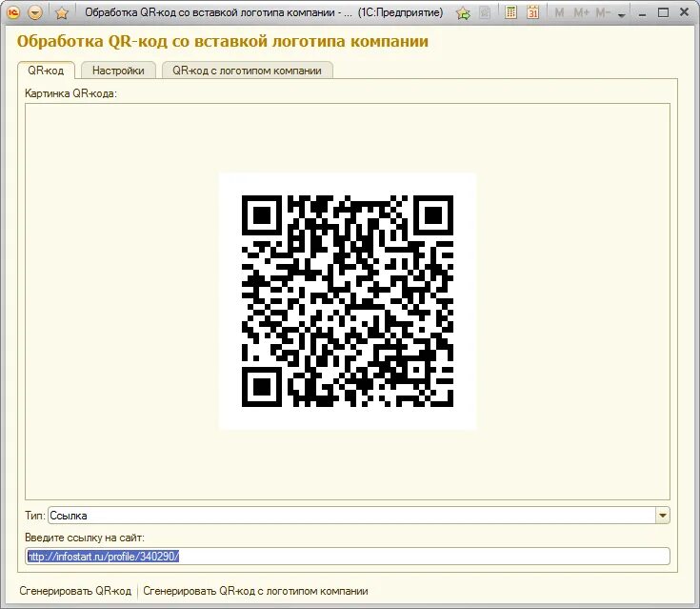This screenshot has width=700, height=609.
Task: Expand the title bar tools dropdown arrow
Action: click(621, 15)
